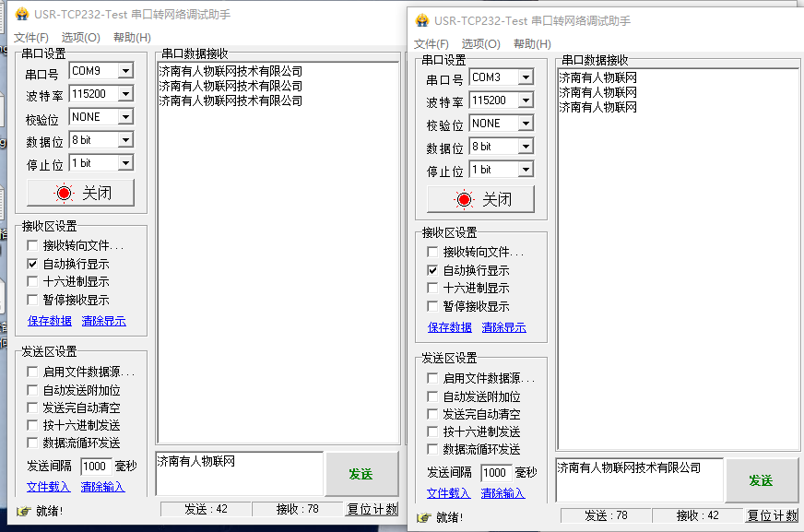Click the app icon in the COM9 window title bar
This screenshot has height=532, width=804.
(x=21, y=14)
